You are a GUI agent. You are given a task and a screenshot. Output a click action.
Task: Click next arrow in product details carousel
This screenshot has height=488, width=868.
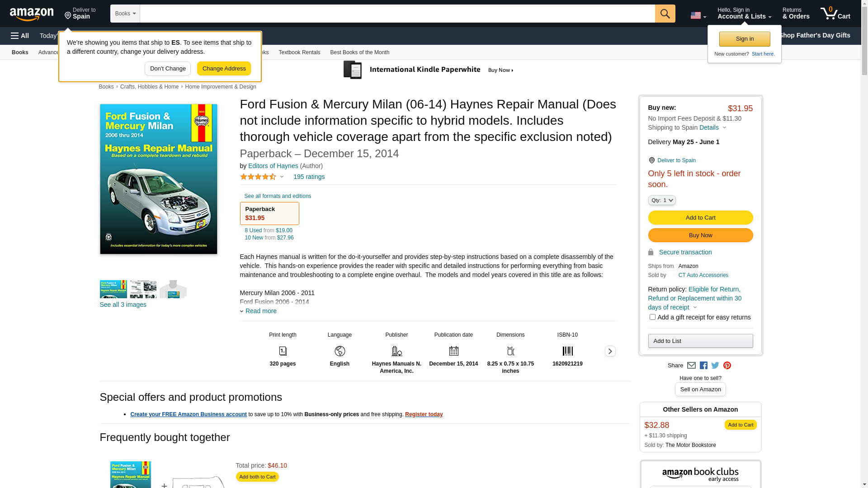[610, 351]
